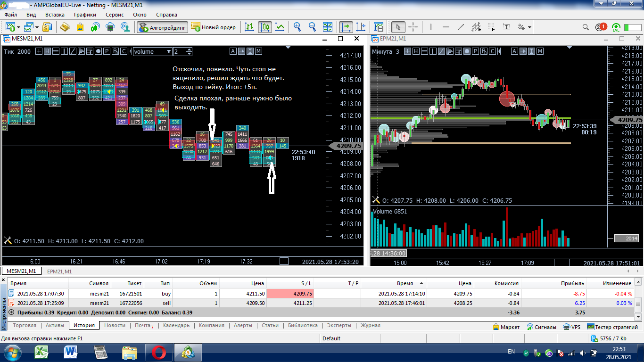Switch chart to candlestick view
This screenshot has height=362, width=644.
point(265,27)
